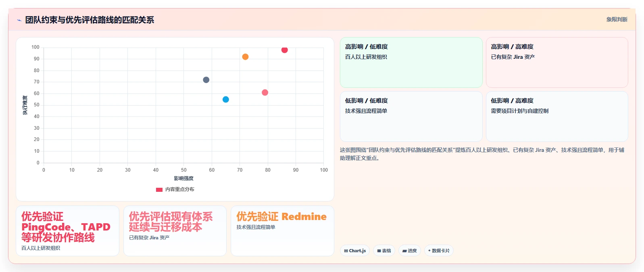Select the pink scatter data point
The image size is (644, 272).
265,93
